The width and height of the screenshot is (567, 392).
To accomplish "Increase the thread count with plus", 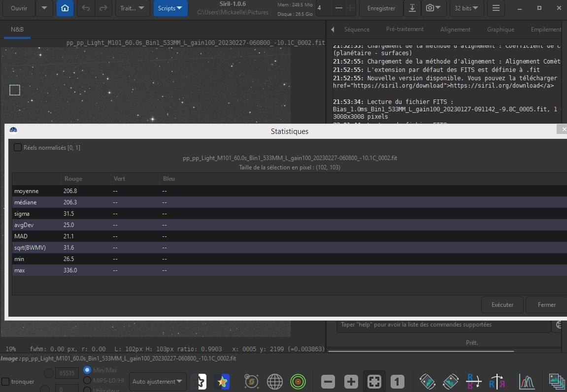I will (350, 8).
